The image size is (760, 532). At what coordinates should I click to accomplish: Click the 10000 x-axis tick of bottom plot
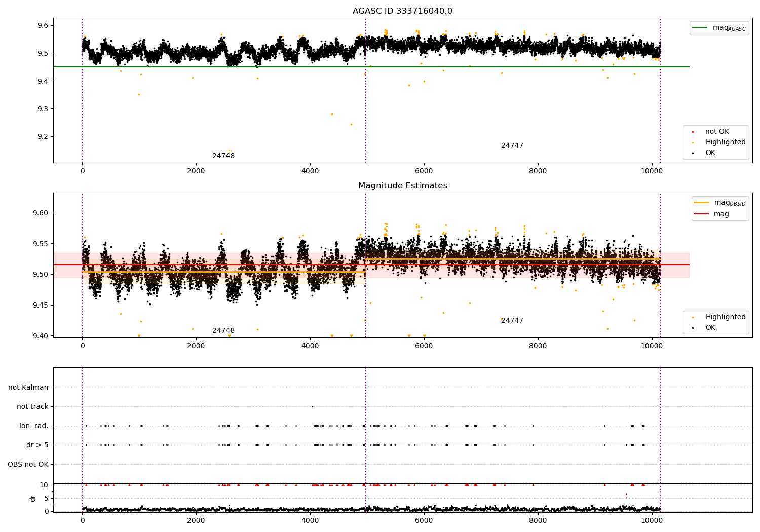pyautogui.click(x=652, y=521)
